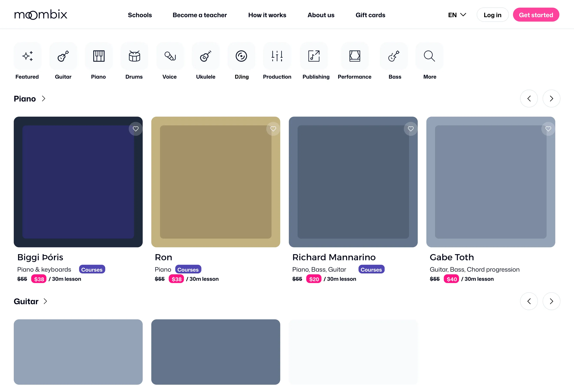Image resolution: width=574 pixels, height=392 pixels.
Task: Click the Ukulele category icon
Action: point(206,56)
